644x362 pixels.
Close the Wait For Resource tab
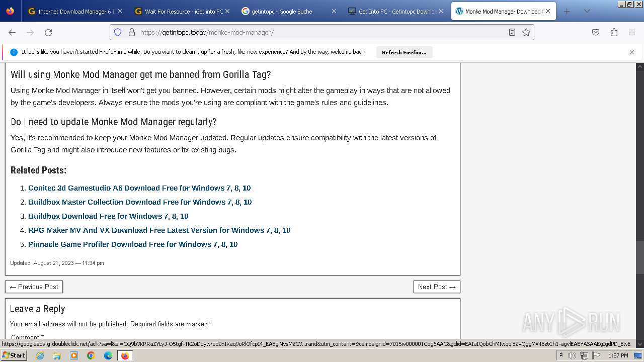pyautogui.click(x=227, y=11)
